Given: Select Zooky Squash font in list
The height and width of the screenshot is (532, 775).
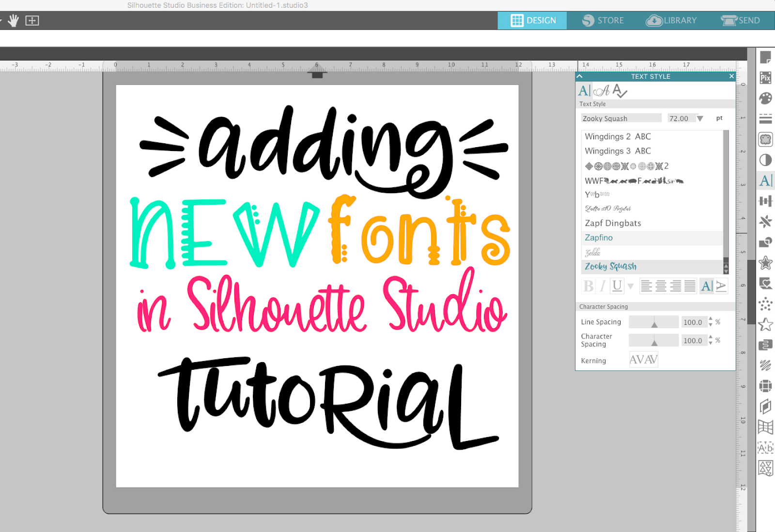Looking at the screenshot, I should pos(652,266).
